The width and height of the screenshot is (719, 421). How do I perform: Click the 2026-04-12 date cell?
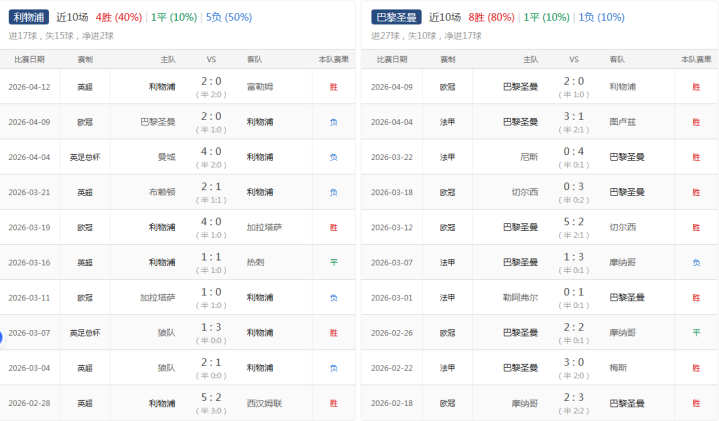[x=29, y=87]
